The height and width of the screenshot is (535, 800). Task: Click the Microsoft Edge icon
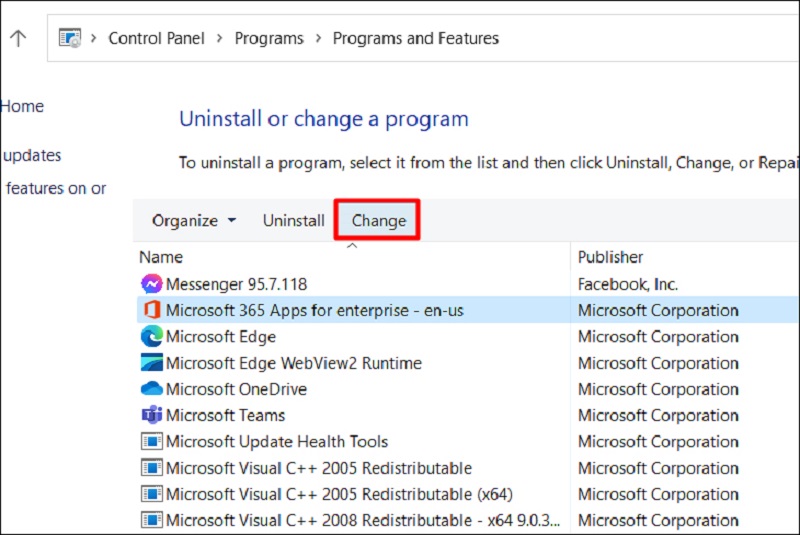(x=151, y=337)
